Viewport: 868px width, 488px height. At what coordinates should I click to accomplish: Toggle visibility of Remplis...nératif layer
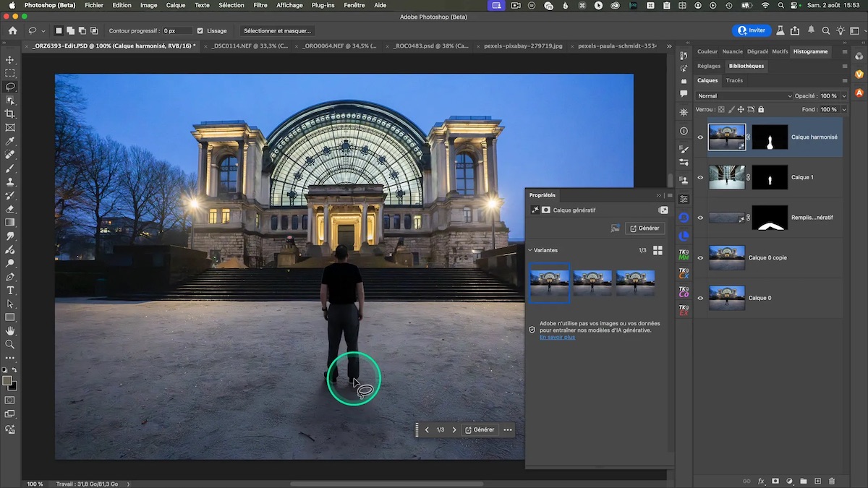[x=700, y=218]
